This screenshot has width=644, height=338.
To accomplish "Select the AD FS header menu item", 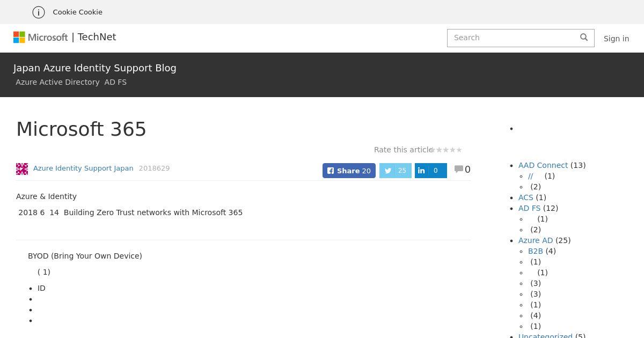I will point(115,82).
